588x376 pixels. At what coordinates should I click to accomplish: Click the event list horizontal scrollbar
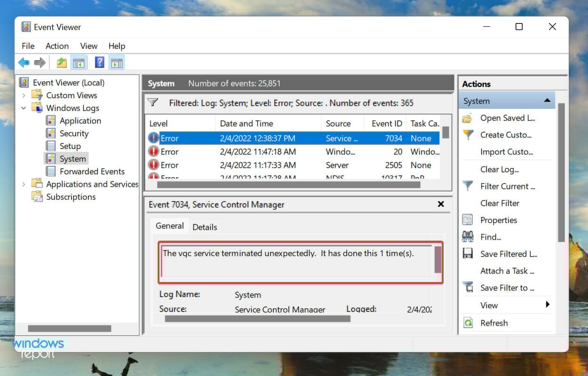[288, 185]
